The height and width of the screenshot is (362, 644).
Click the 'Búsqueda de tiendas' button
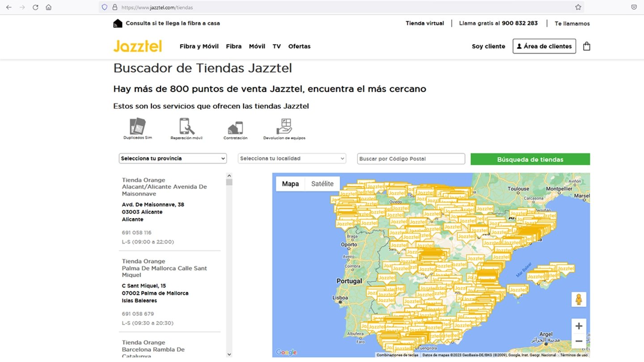[530, 159]
